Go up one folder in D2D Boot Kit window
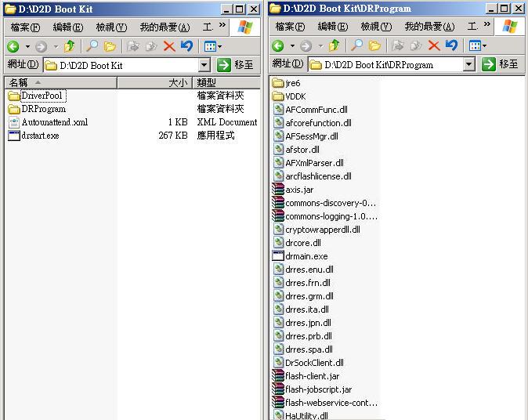This screenshot has height=420, width=528. [x=69, y=46]
